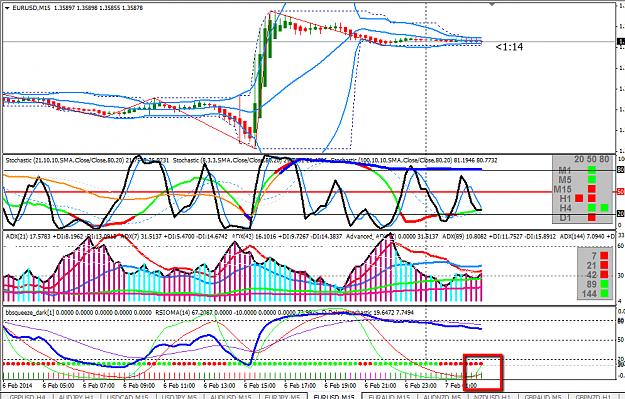Click the D1 row red square
This screenshot has width=625, height=399.
pos(592,217)
